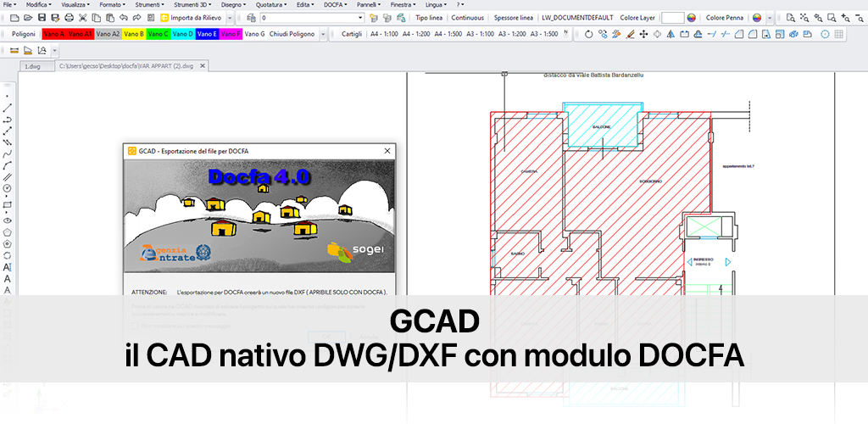
Task: Select the Fillet tool icon
Action: 752,34
